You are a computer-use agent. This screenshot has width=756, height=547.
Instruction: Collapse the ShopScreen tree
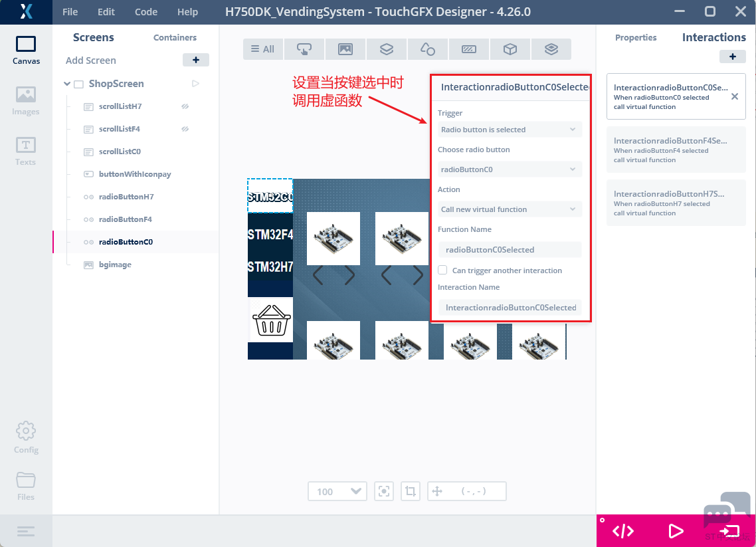[x=66, y=83]
